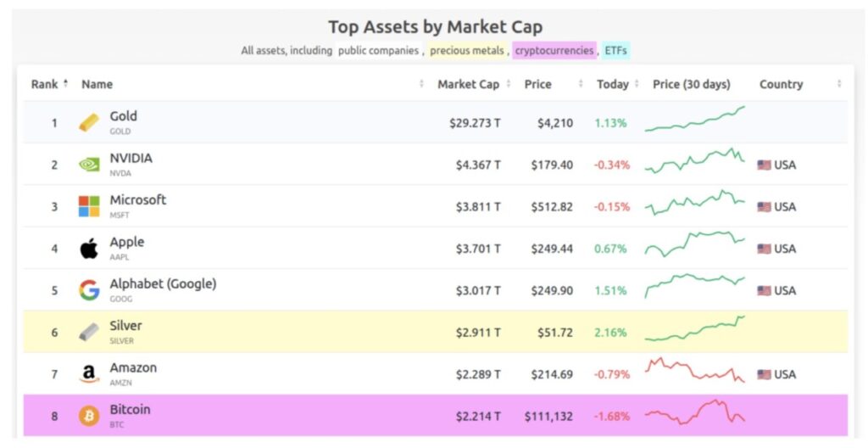Click the Gold bar icon
Screen dimensions: 868x448
coord(89,123)
